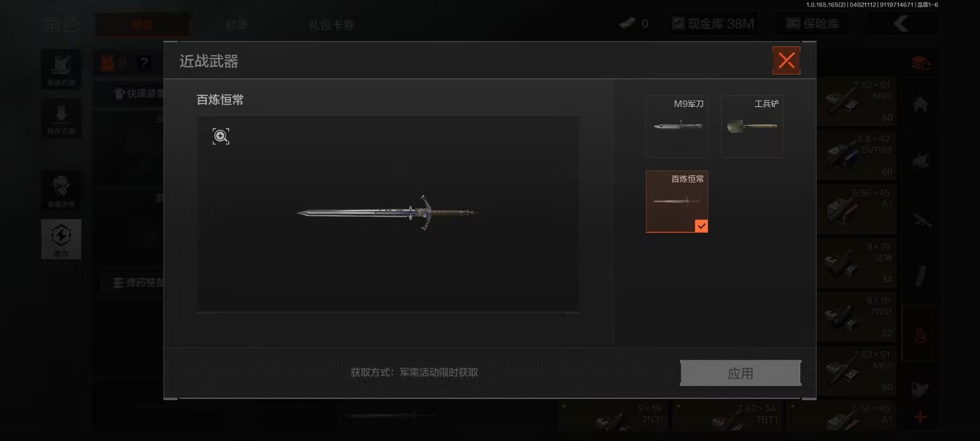Click the back arrow at top right
The image size is (980, 441).
tap(901, 23)
